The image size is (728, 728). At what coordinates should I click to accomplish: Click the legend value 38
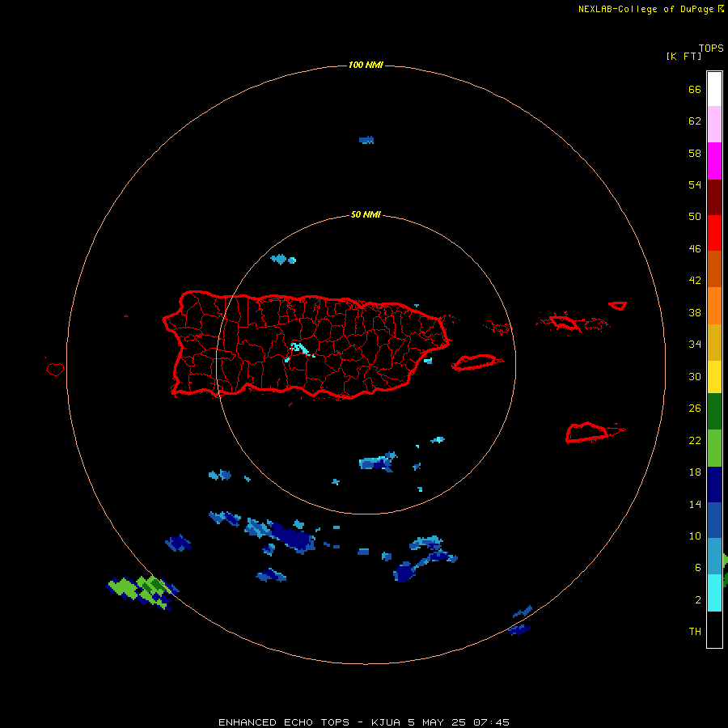tap(695, 312)
